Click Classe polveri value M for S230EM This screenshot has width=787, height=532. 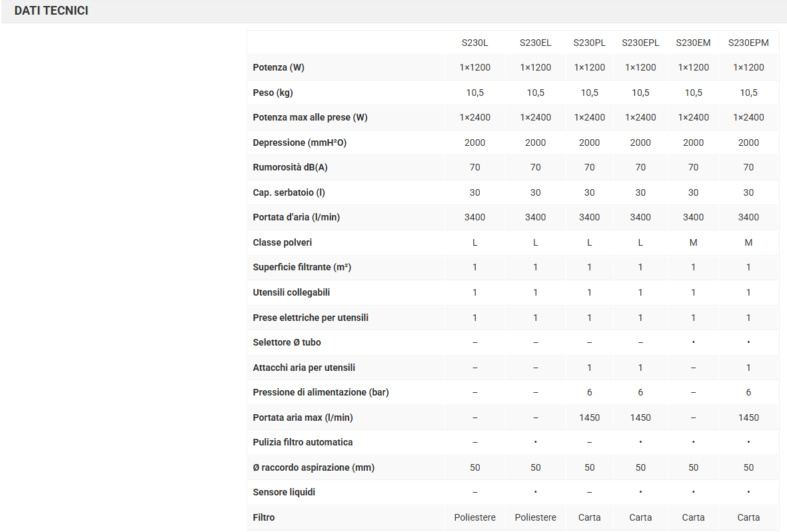[693, 242]
